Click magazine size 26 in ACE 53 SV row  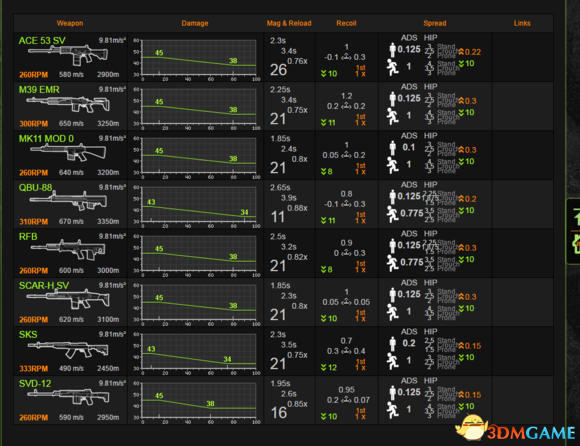tap(278, 70)
